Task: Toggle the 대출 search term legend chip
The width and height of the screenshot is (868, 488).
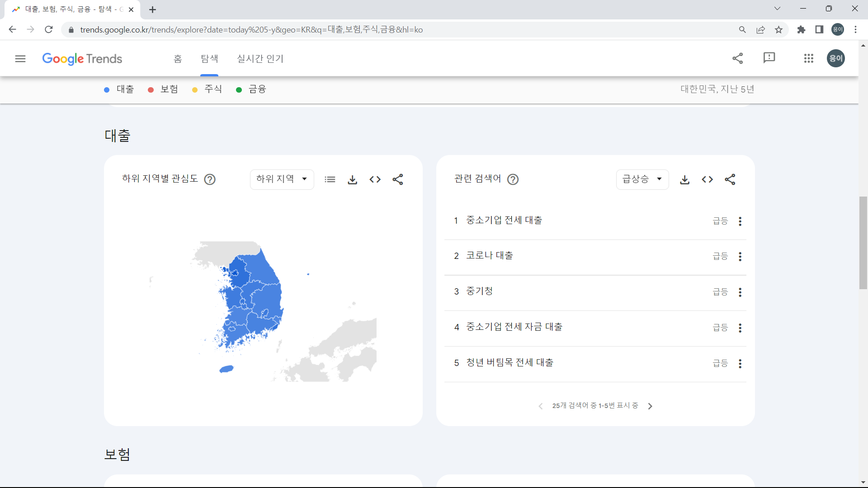Action: 119,89
